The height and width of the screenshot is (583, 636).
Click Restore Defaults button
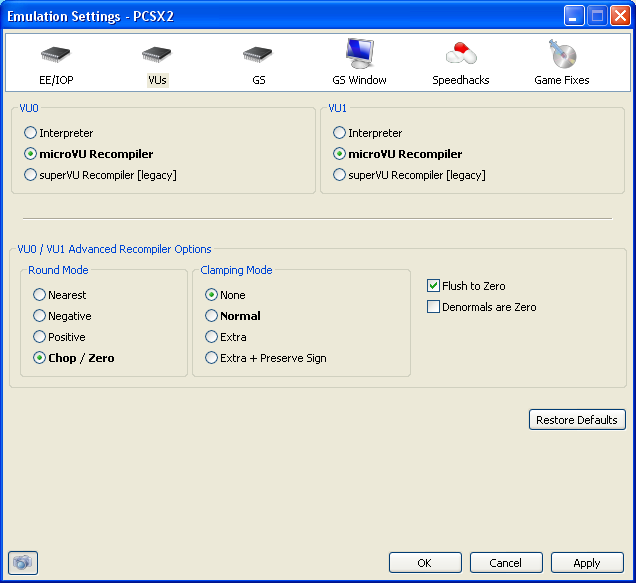tap(577, 420)
